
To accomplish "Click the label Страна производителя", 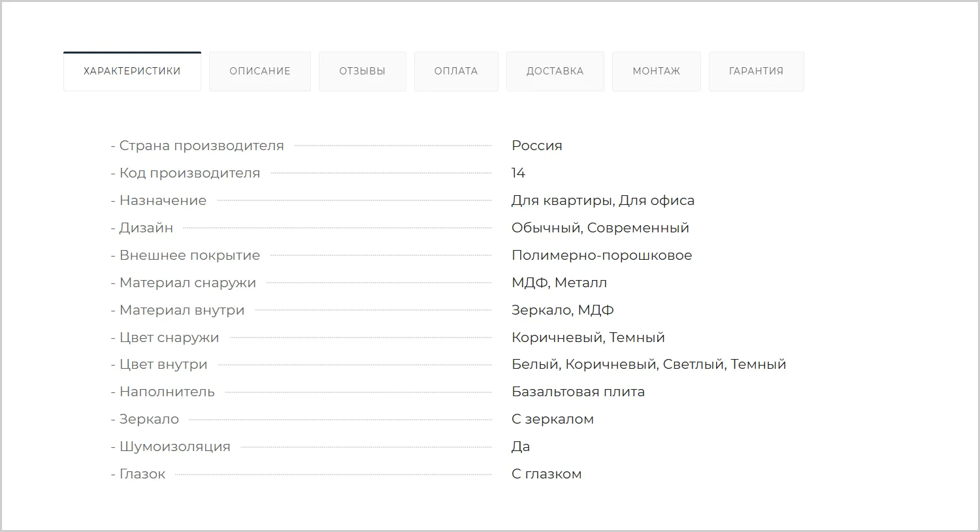I will tap(201, 146).
